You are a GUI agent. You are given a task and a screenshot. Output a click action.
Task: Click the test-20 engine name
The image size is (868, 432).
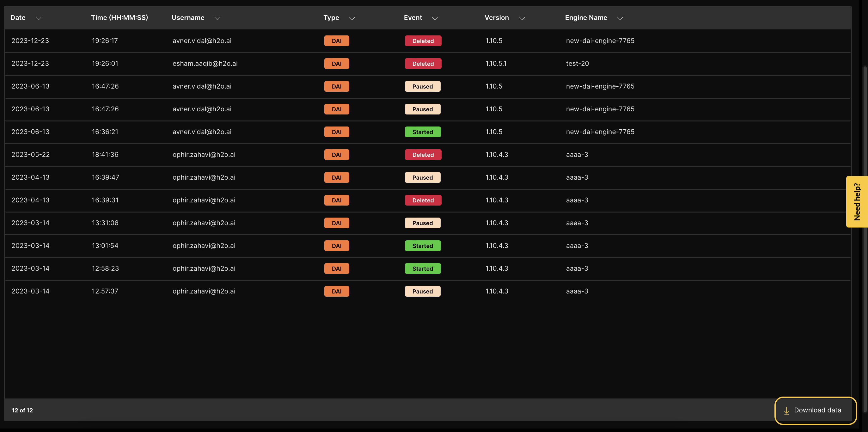pos(577,64)
